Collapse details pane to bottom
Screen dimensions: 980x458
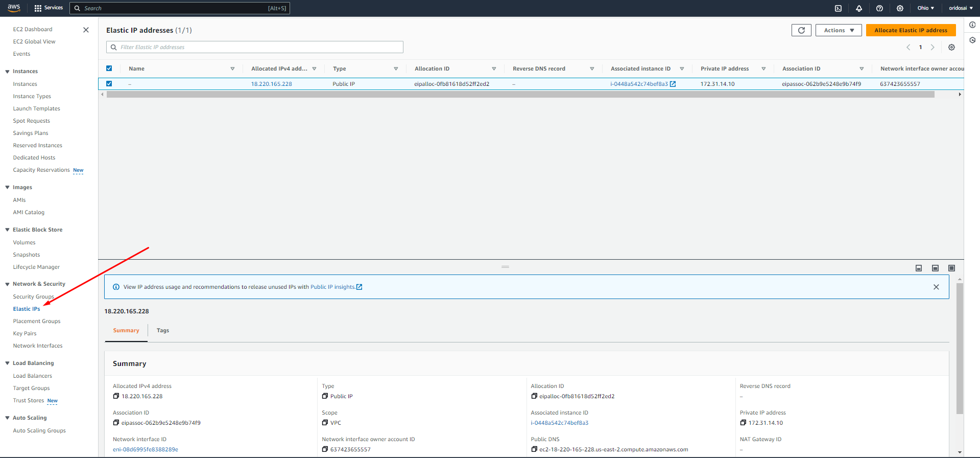pos(919,268)
